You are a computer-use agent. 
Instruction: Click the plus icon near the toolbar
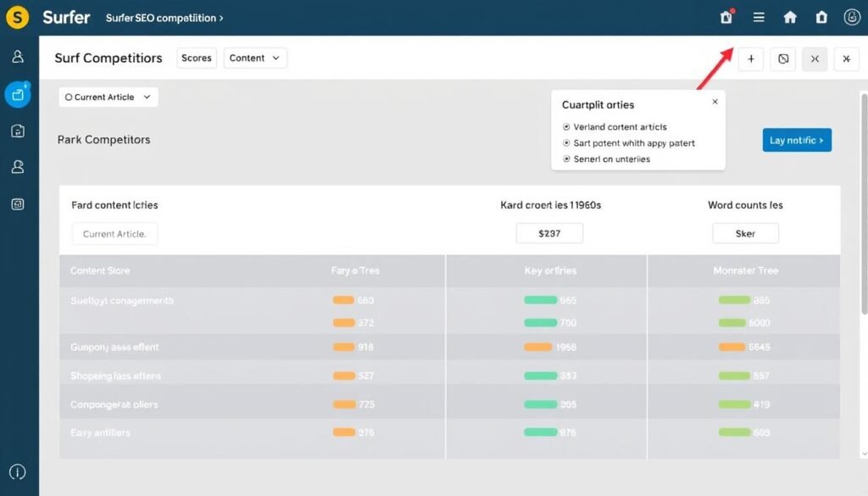(x=750, y=59)
